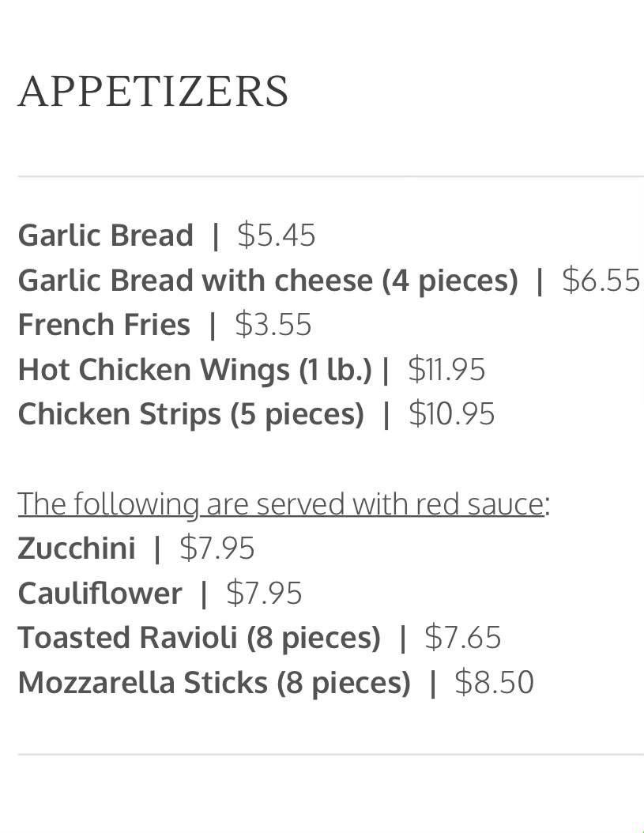Open the underlined served with red sauce text
Viewport: 644px width, 833px height.
pos(281,503)
